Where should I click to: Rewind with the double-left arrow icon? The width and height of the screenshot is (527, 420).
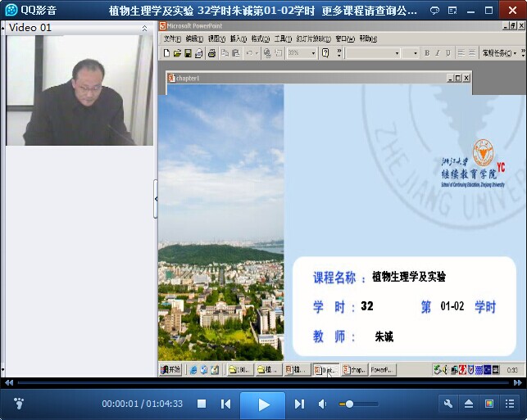9,382
